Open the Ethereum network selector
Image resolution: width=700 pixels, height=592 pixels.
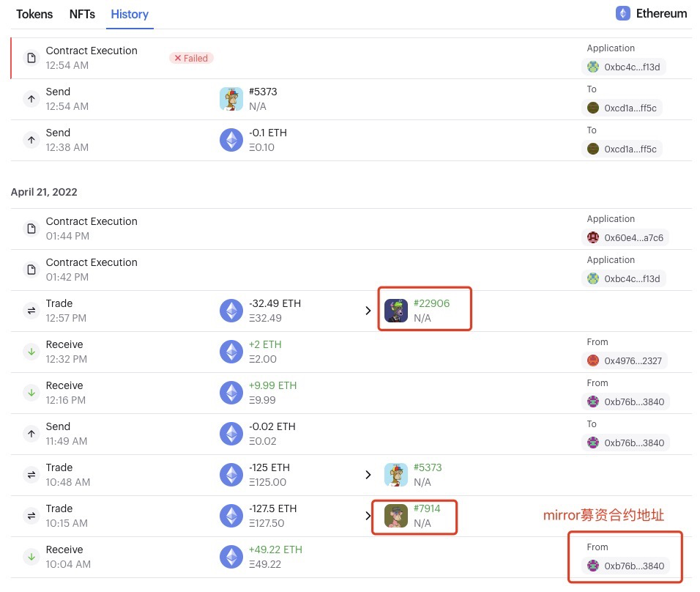(x=652, y=13)
